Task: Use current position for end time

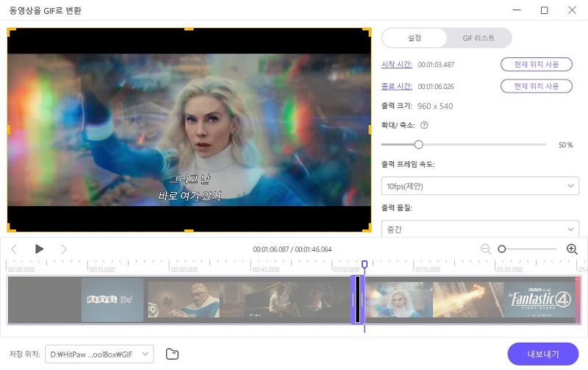Action: click(537, 86)
